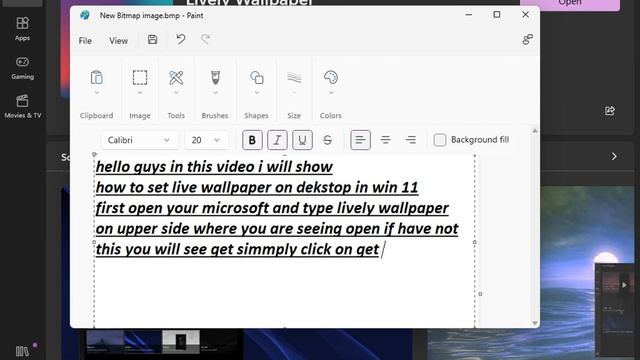Expand the chevron under Tools
Screen dimensions: 640x360
[176, 93]
